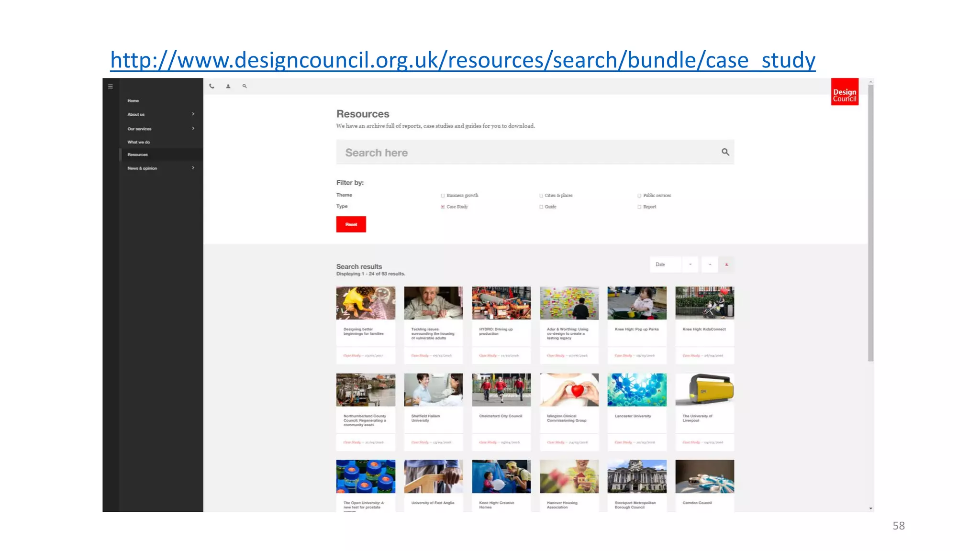Tick the Business growth checkbox
The width and height of the screenshot is (980, 551).
click(443, 196)
